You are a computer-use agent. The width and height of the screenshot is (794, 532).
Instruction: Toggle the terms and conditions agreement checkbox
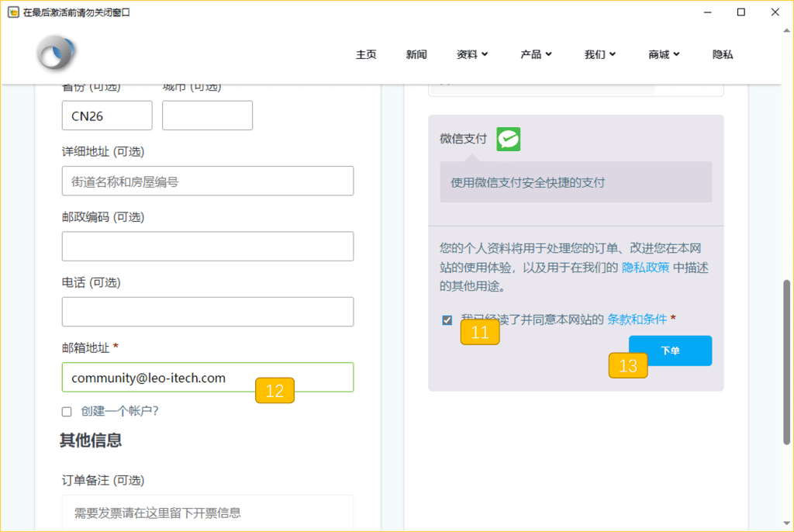[447, 320]
